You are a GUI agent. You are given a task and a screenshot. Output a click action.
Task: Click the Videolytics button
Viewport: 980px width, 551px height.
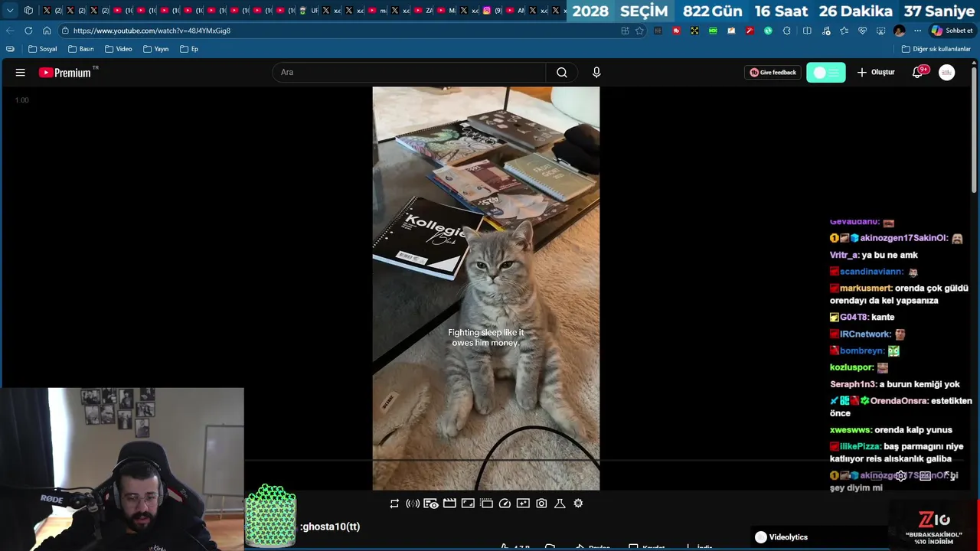coord(781,537)
